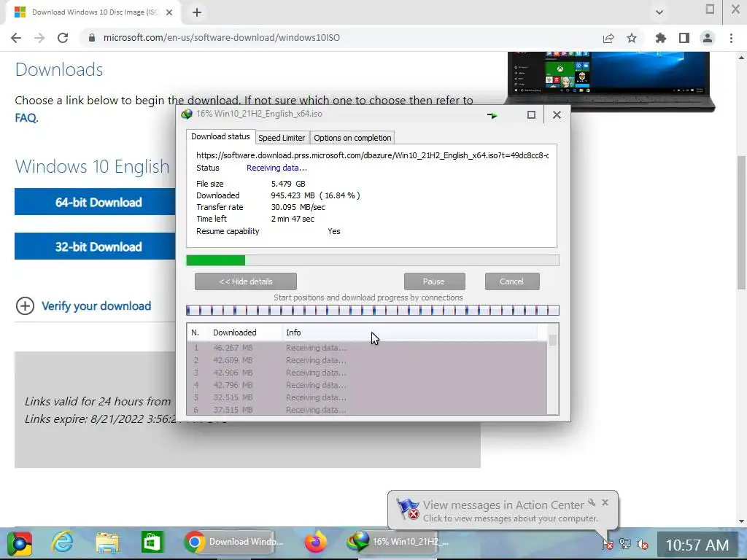The image size is (747, 560).
Task: Click the IDM icon in dialog title bar
Action: click(x=187, y=114)
